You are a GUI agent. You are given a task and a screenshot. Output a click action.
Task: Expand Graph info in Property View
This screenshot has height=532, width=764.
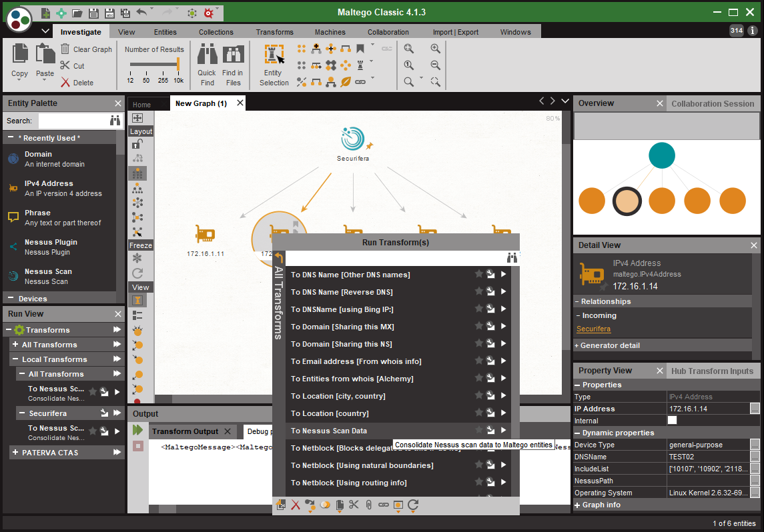pos(577,505)
